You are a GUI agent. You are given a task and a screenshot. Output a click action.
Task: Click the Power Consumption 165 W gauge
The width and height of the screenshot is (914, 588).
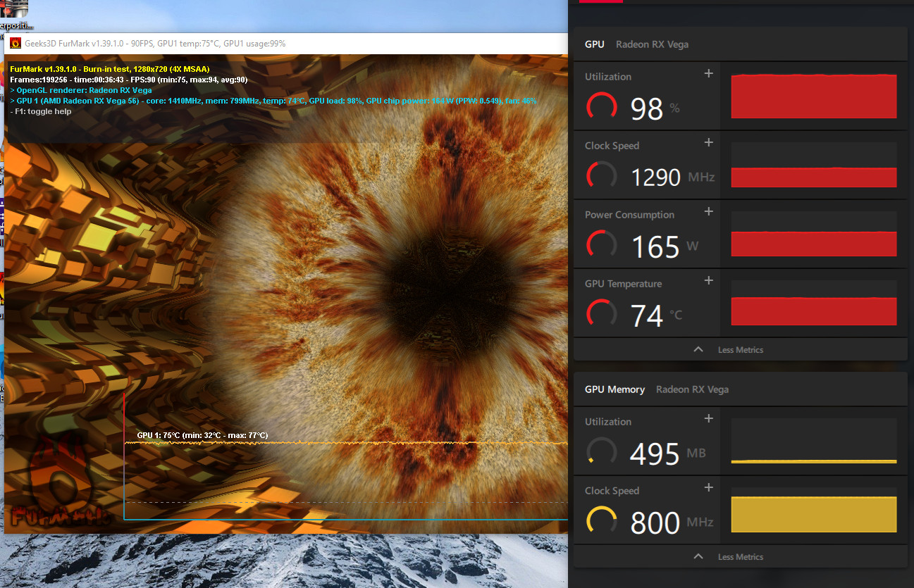(x=601, y=244)
